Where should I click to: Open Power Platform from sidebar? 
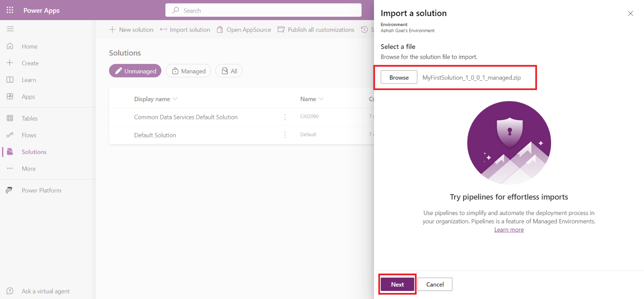point(41,190)
